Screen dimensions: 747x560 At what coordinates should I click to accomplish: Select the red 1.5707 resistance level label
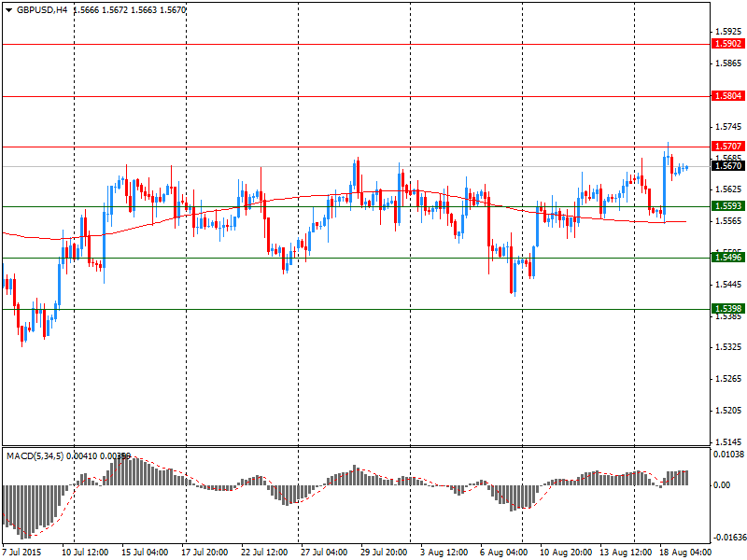[728, 147]
